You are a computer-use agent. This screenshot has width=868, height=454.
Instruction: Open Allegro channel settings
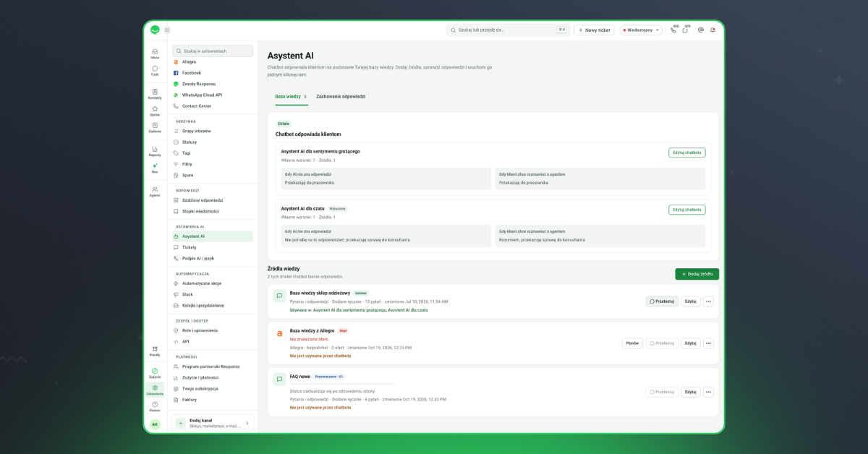213,62
